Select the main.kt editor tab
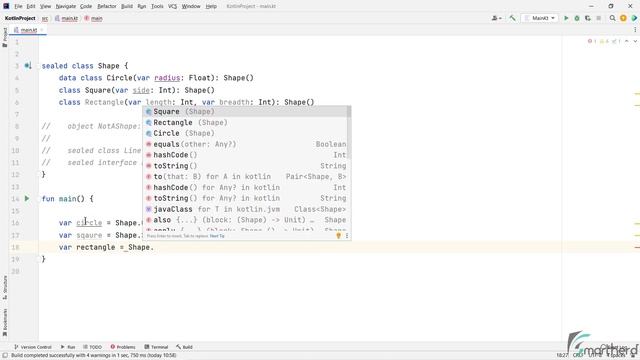Viewport: 640px width, 360px height. (28, 30)
